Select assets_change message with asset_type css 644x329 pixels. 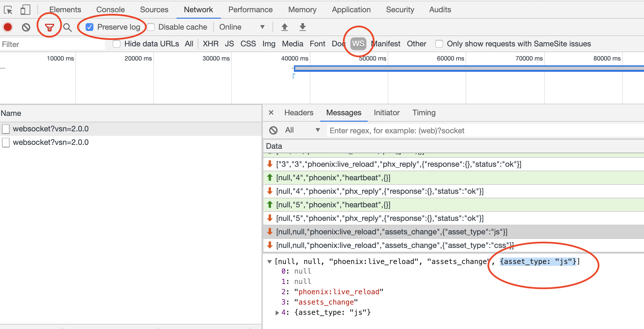[453, 245]
